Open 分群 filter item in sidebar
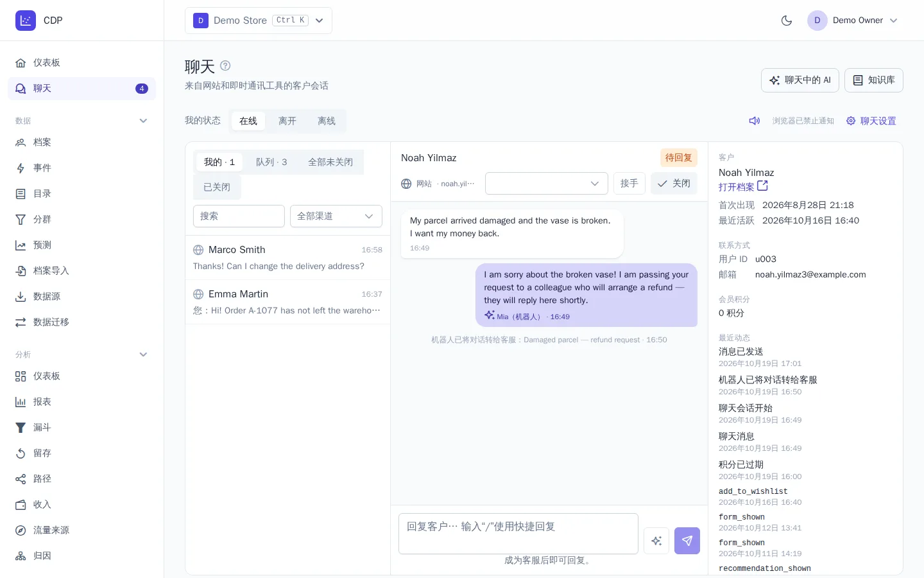 (x=81, y=219)
